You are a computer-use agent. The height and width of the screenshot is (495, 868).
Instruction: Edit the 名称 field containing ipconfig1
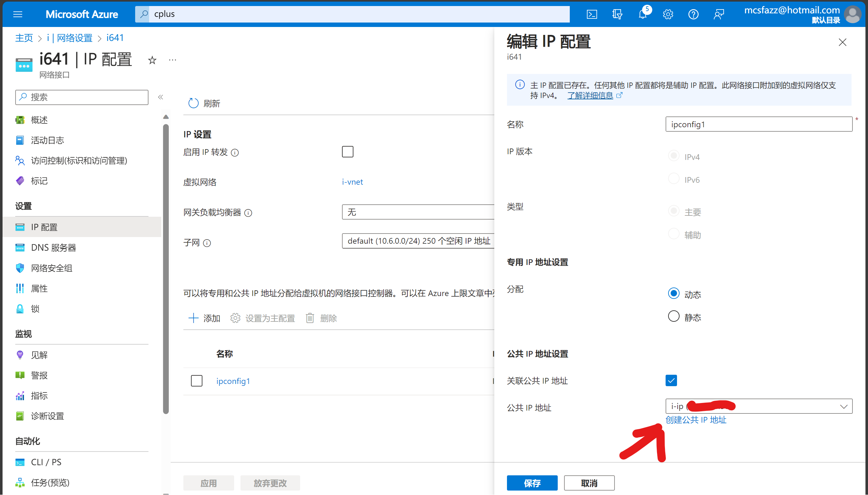point(759,124)
